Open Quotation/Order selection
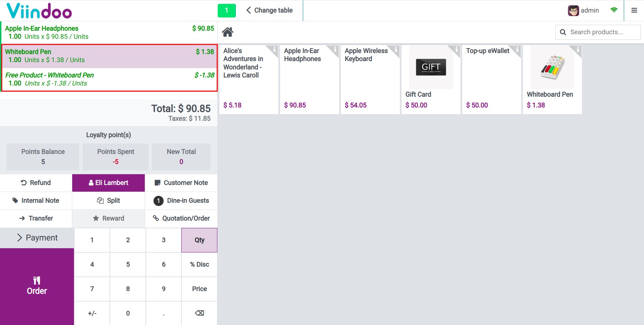Screen dimensions: 644x325 click(181, 219)
